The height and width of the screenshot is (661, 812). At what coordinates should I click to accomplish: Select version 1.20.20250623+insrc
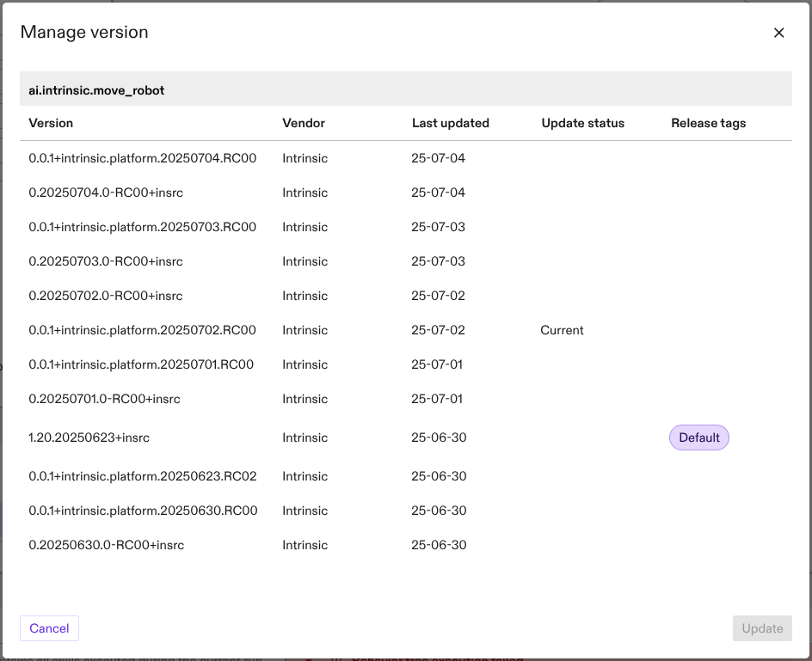(x=89, y=438)
